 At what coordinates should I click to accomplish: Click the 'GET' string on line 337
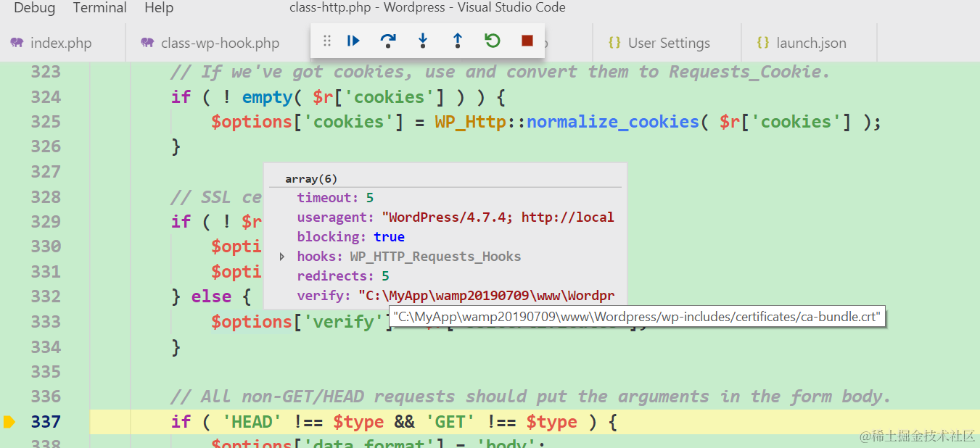450,421
